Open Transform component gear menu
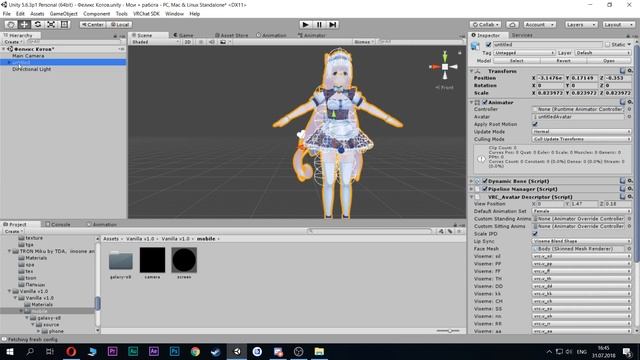Screen dimensions: 640x360 coord(630,71)
